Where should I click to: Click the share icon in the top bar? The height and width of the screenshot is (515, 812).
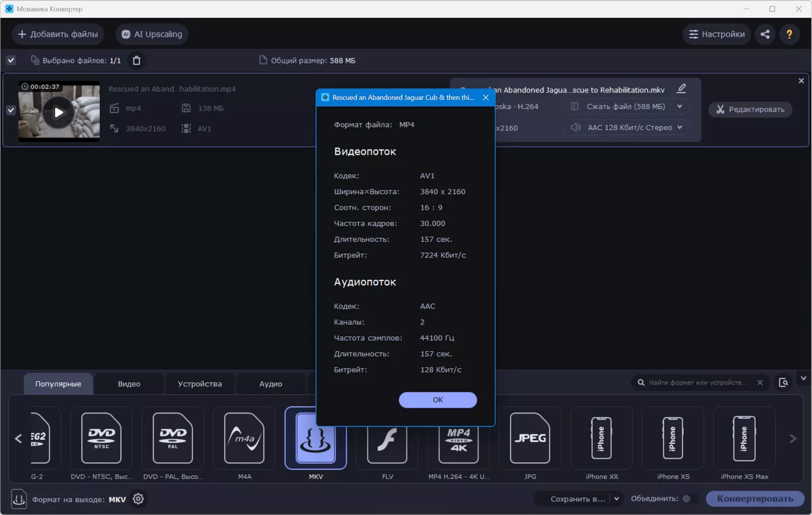pos(765,34)
